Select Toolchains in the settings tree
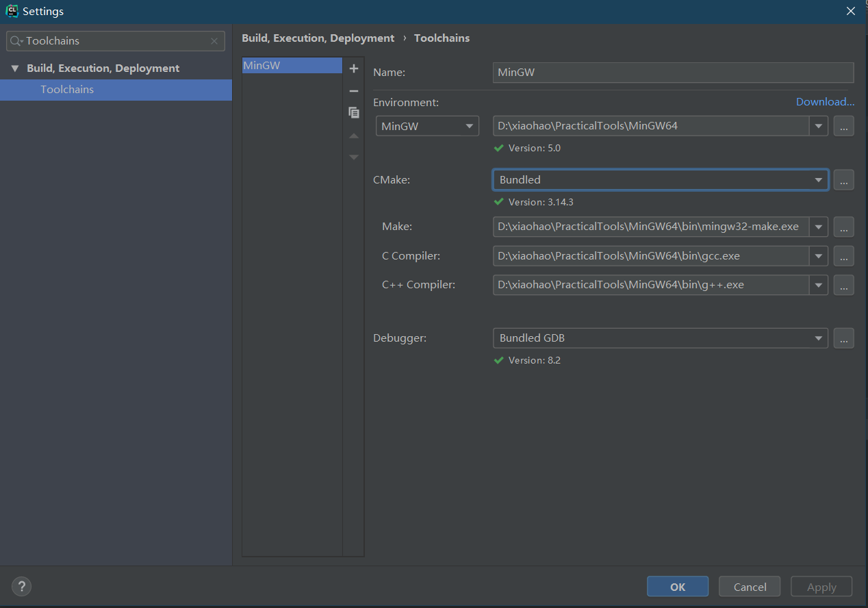The width and height of the screenshot is (868, 608). tap(67, 90)
